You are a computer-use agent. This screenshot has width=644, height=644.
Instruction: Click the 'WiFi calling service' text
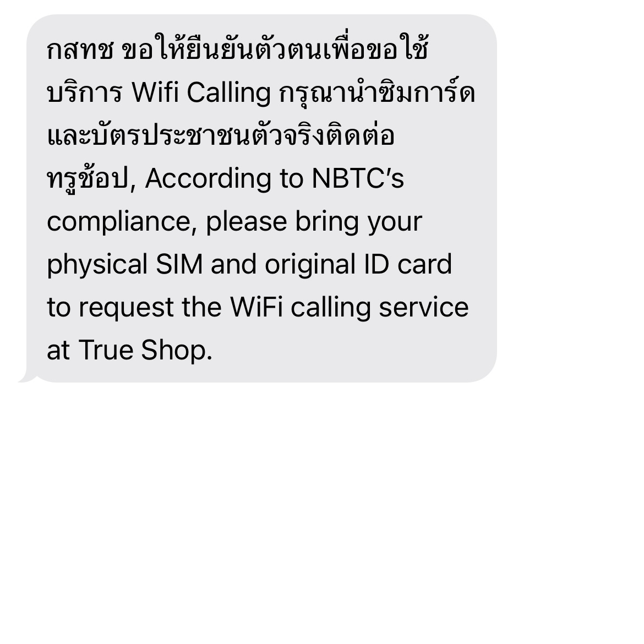pyautogui.click(x=349, y=308)
